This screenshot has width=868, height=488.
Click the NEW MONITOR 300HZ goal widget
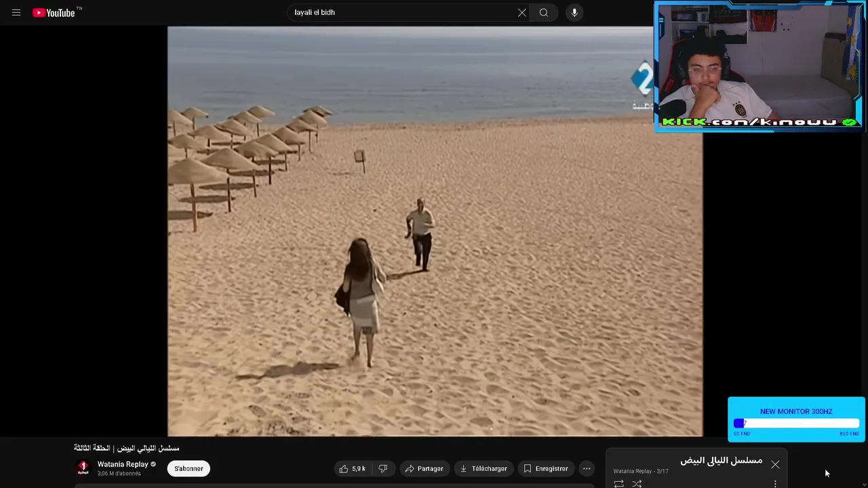point(796,420)
